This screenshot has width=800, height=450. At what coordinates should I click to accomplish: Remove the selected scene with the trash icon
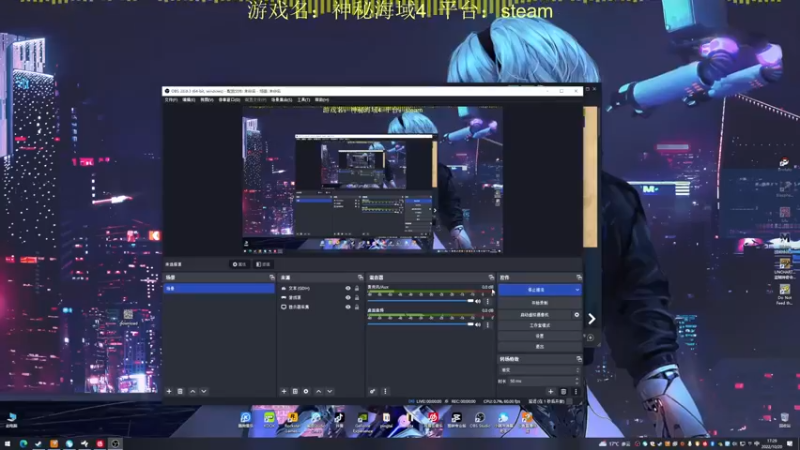[x=180, y=391]
